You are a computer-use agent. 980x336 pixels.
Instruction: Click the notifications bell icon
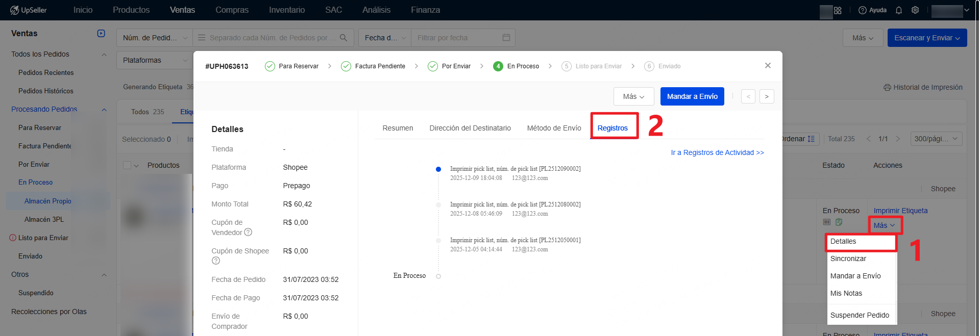click(899, 10)
